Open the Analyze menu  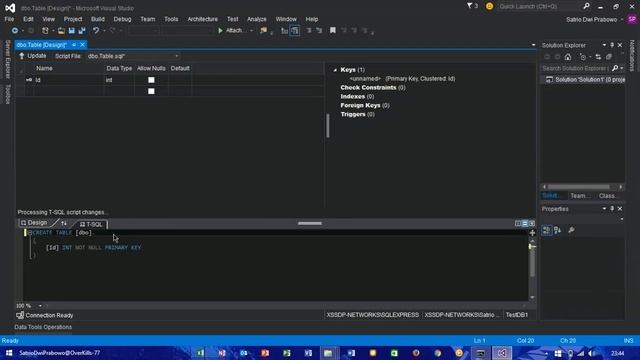pos(256,19)
